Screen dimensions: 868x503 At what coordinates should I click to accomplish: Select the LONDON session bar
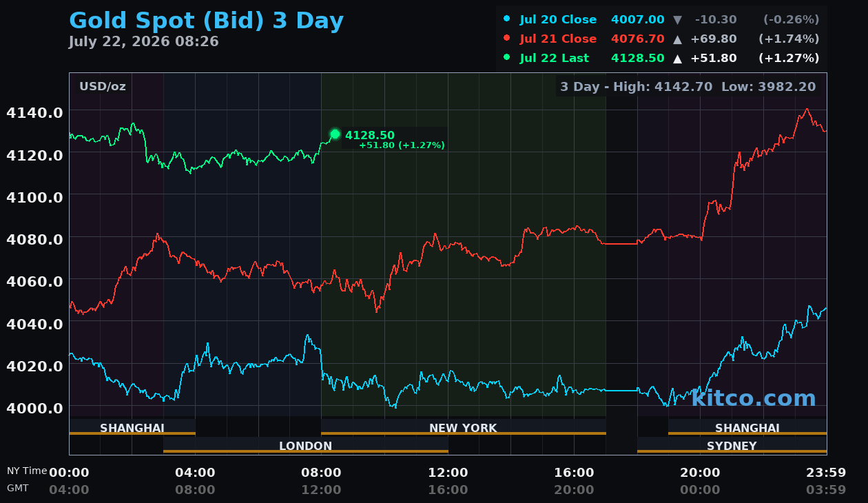[x=306, y=446]
